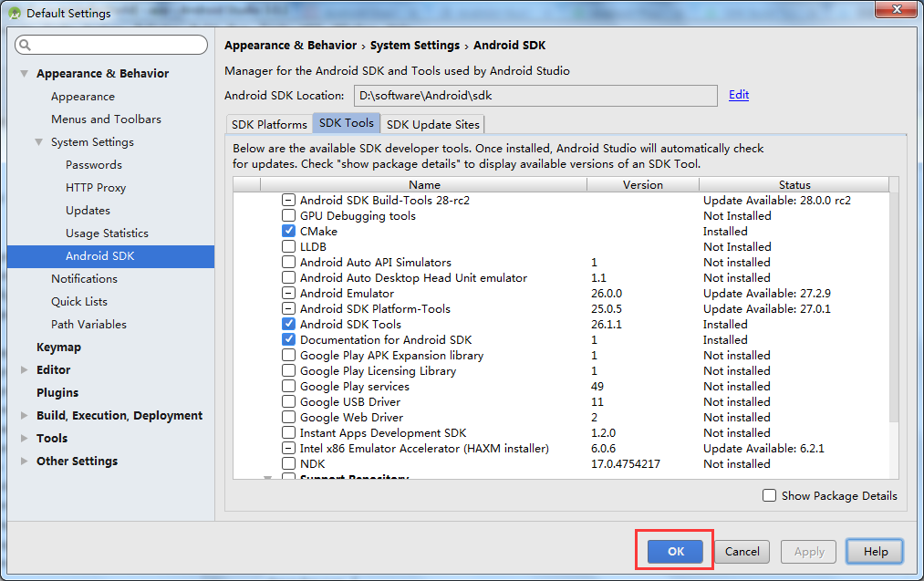Open the Passwords settings item
Image resolution: width=924 pixels, height=581 pixels.
(94, 165)
